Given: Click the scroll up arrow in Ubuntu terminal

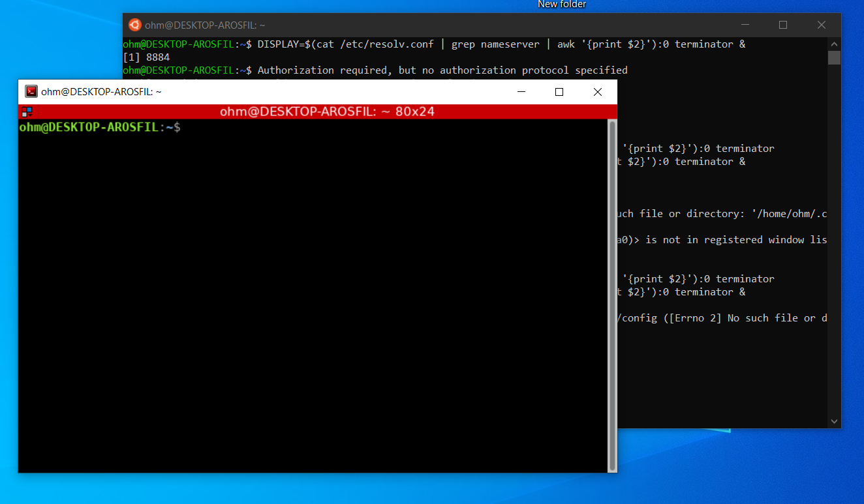Looking at the screenshot, I should point(834,44).
